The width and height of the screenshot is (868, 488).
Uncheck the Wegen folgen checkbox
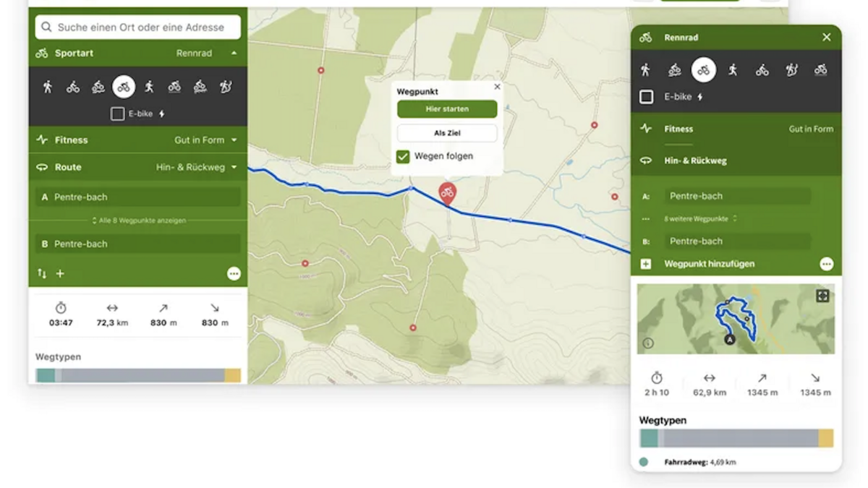point(403,156)
